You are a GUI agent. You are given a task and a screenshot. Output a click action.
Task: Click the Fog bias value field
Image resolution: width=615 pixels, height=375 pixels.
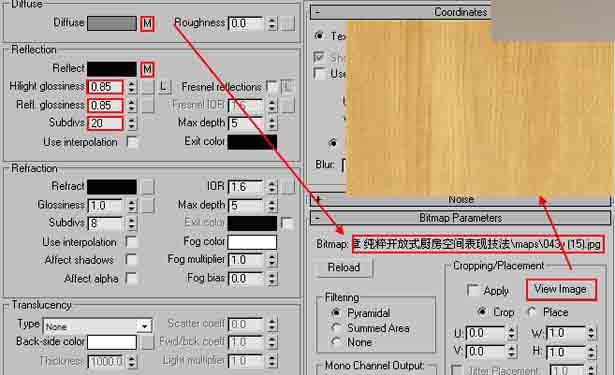[246, 279]
